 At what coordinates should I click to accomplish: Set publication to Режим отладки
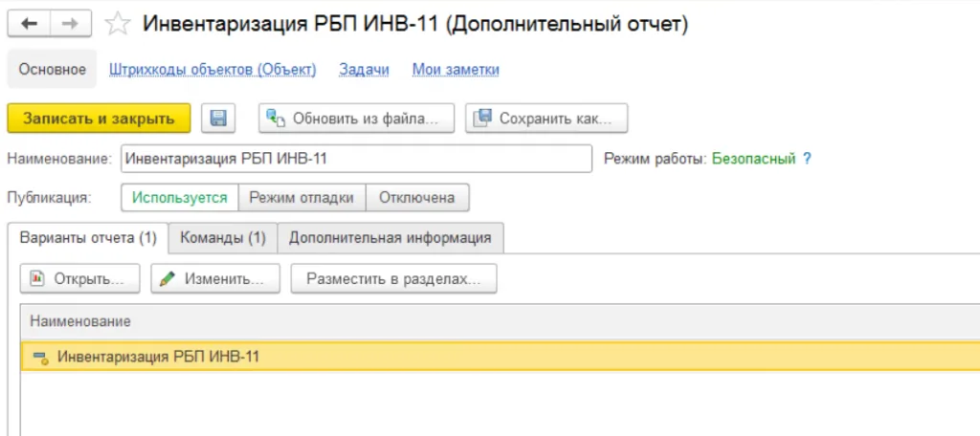pos(301,198)
